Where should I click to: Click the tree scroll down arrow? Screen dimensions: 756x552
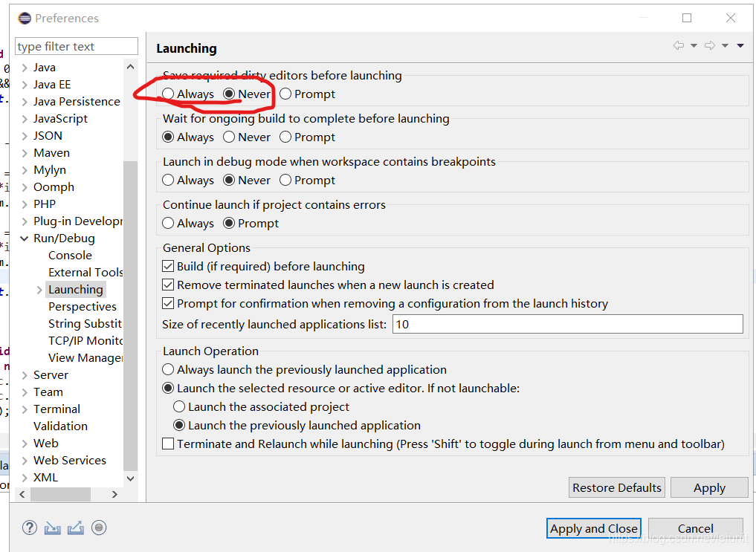coord(130,478)
